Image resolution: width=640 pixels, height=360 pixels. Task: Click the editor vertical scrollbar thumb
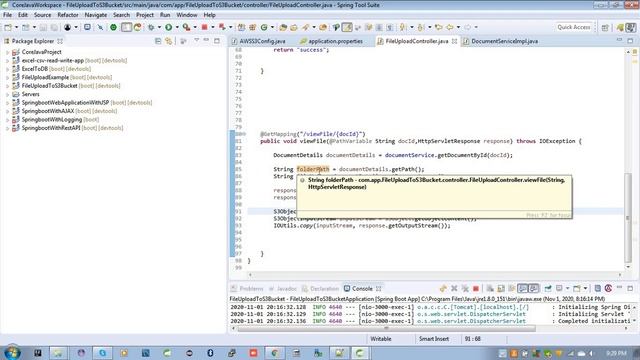[628, 218]
